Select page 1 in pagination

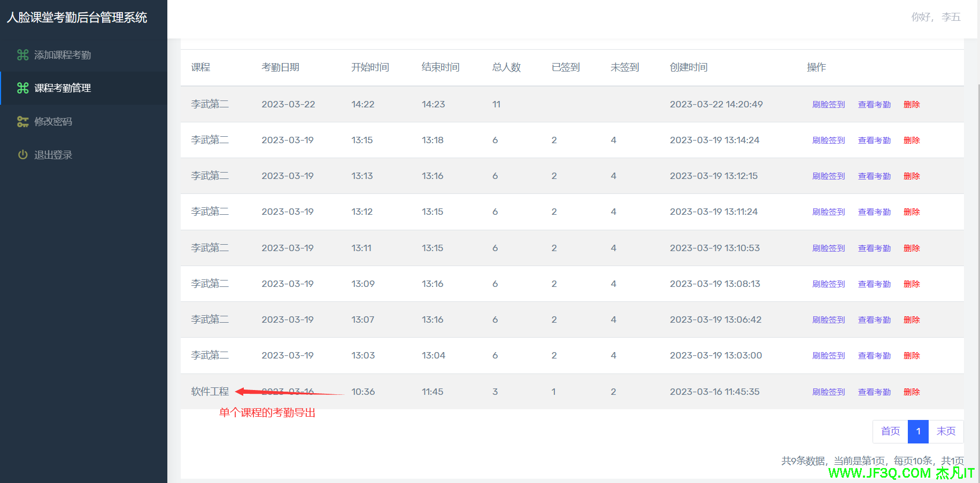918,431
